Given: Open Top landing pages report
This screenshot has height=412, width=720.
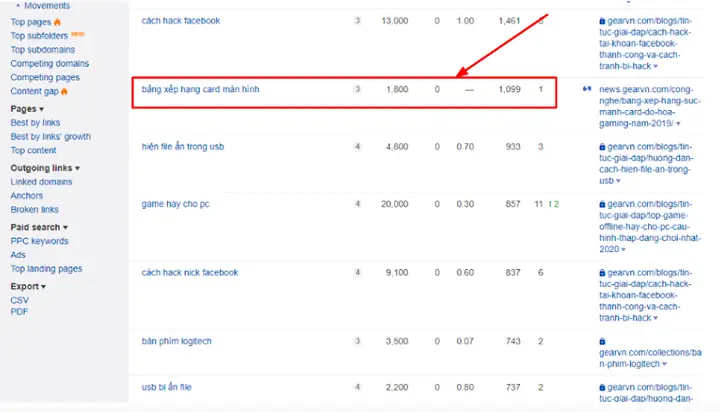Looking at the screenshot, I should click(46, 269).
